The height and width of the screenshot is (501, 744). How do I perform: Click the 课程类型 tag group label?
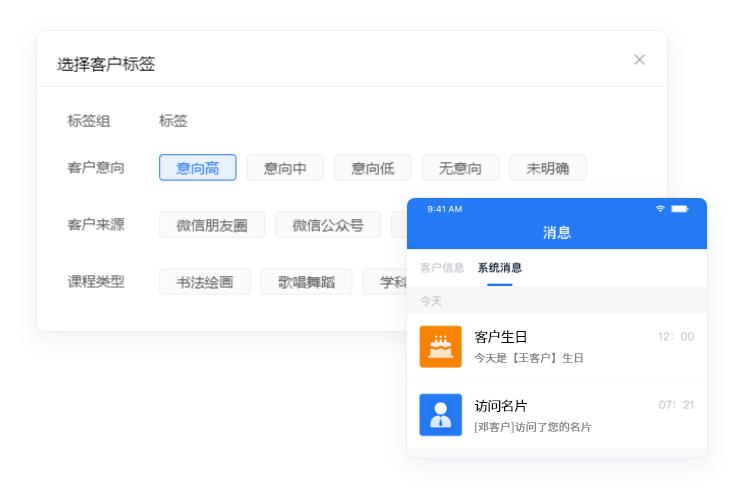[x=96, y=281]
